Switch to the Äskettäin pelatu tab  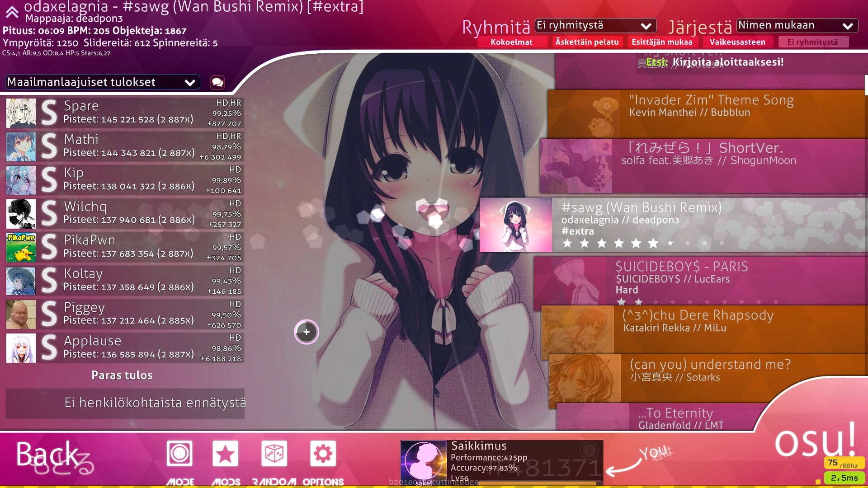587,42
